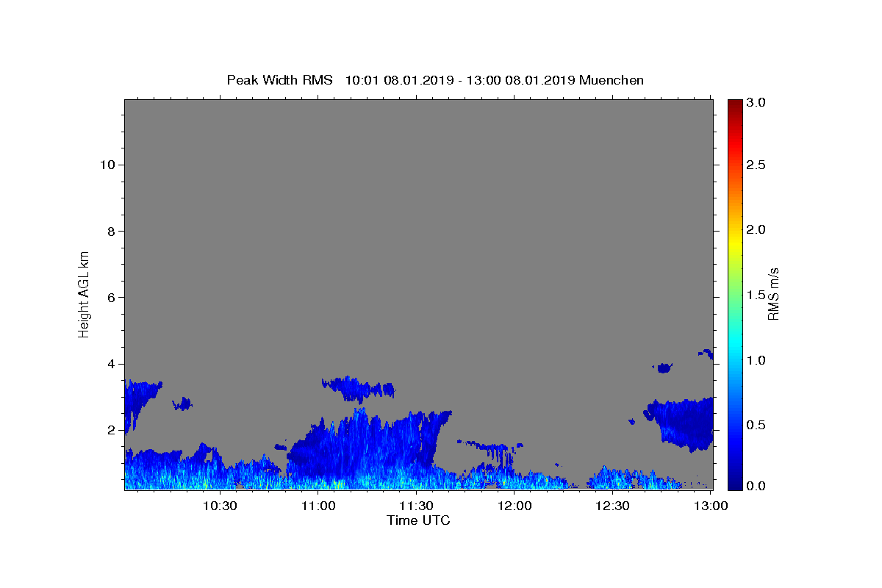Click the '10:30' time tick label
This screenshot has height=588, width=882.
[220, 506]
